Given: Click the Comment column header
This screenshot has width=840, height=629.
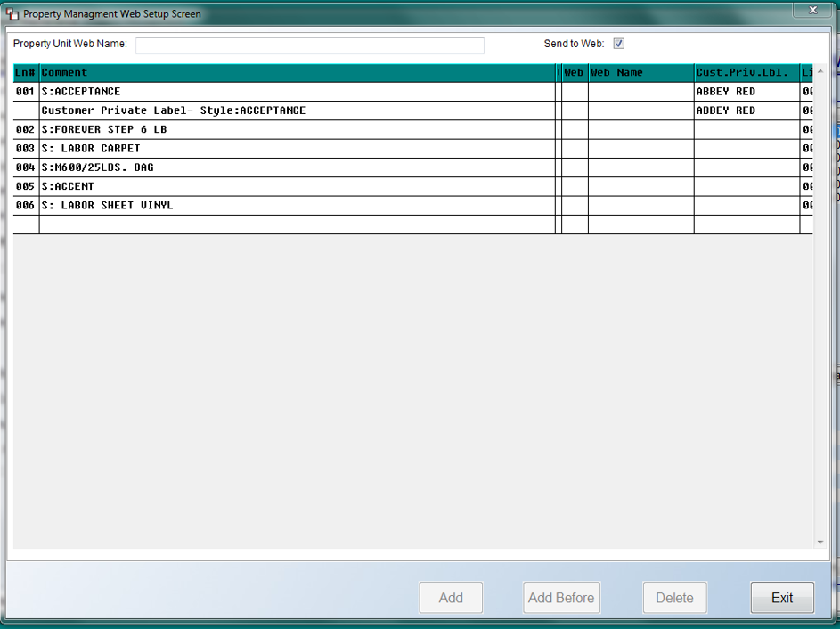Looking at the screenshot, I should point(298,73).
